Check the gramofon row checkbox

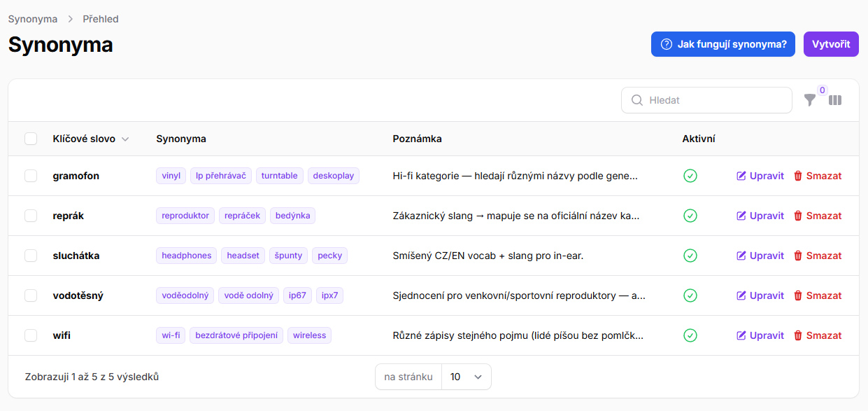tap(31, 176)
